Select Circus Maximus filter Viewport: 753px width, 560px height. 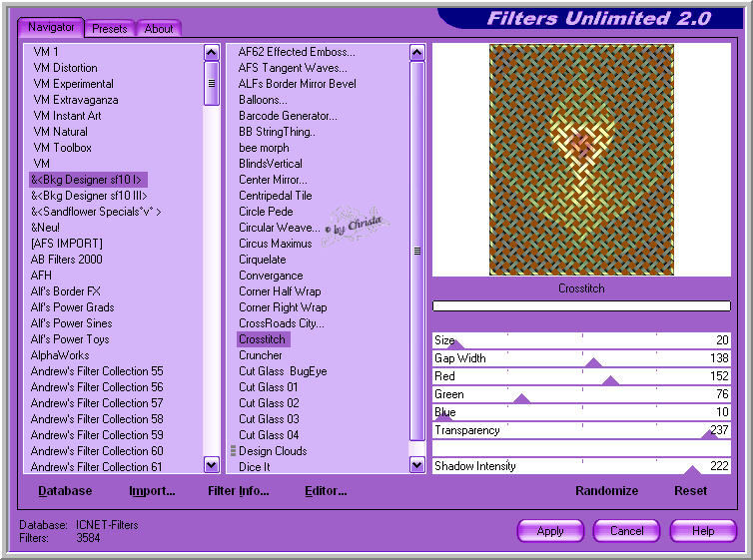[276, 244]
